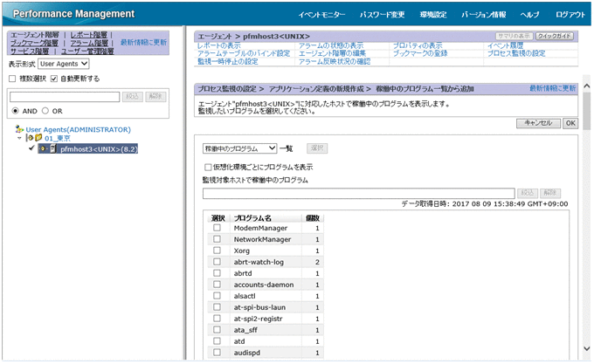This screenshot has height=364, width=594.
Task: Click the checkmark beside pfmhost3<UNIX>(8.2)
Action: pyautogui.click(x=31, y=148)
